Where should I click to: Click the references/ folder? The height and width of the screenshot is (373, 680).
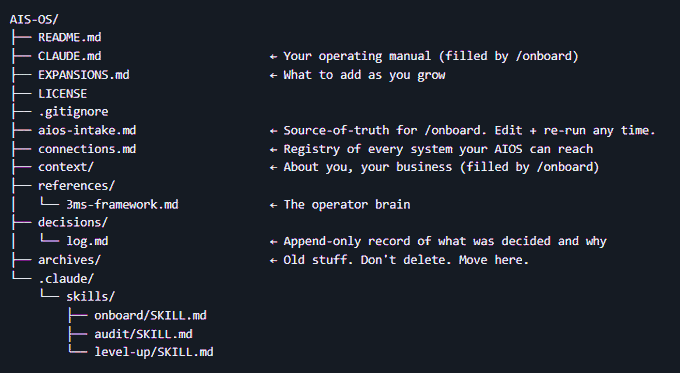76,186
